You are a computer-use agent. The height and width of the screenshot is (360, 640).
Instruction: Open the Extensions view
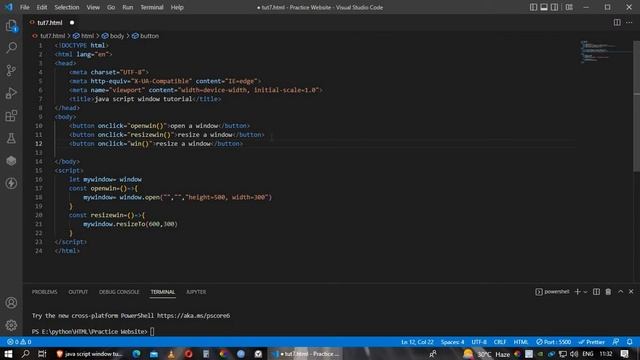(11, 116)
